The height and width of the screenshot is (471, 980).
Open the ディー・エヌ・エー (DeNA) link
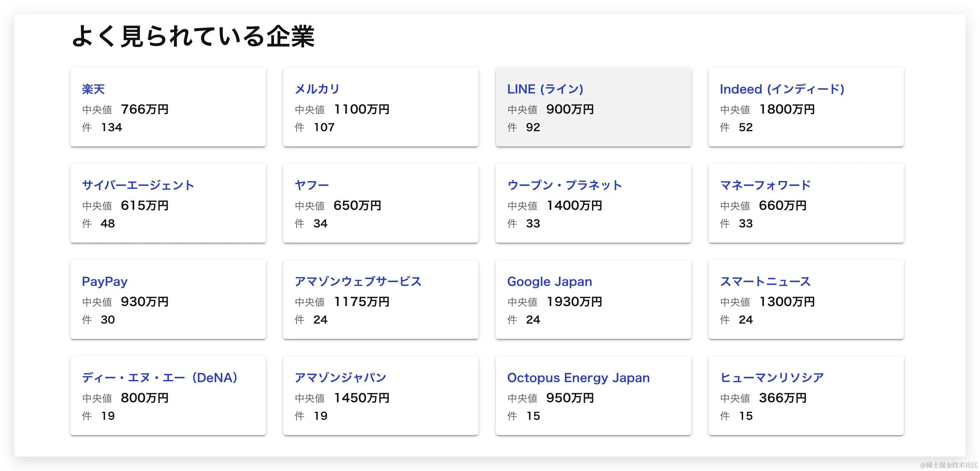[160, 378]
